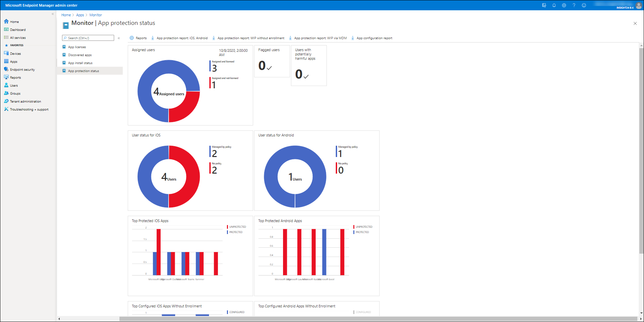The image size is (644, 322).
Task: Open the feedback smiley icon
Action: (x=584, y=5)
